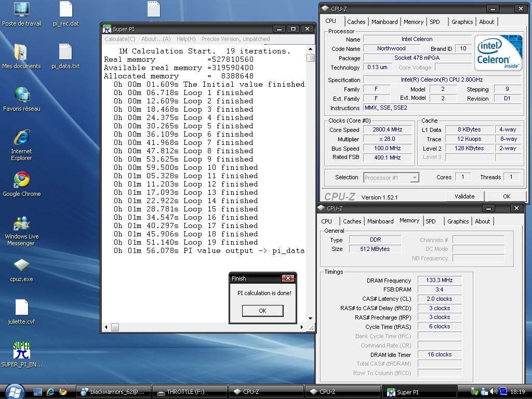Open Calculate(C) menu in Super PI
The width and height of the screenshot is (532, 399).
(x=120, y=39)
